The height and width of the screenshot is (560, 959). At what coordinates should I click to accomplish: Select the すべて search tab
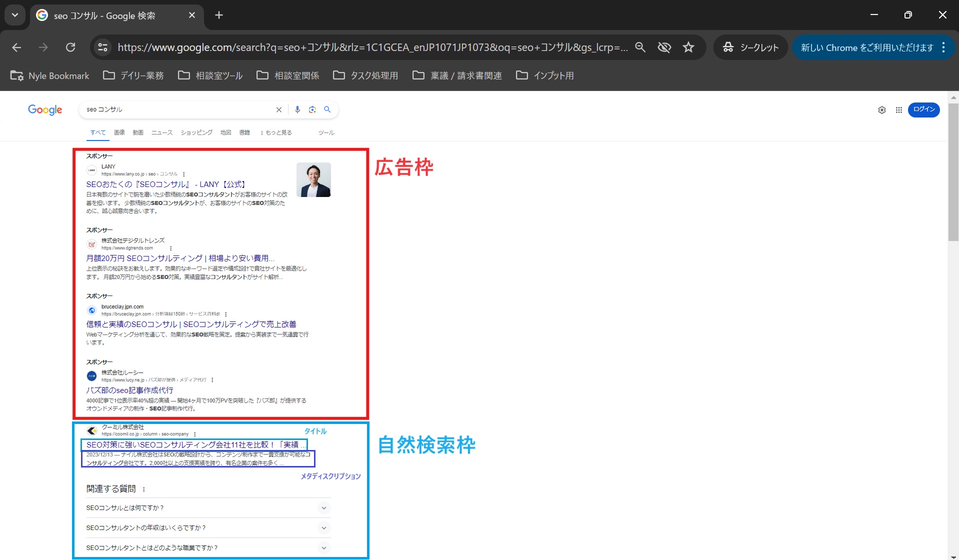coord(98,132)
